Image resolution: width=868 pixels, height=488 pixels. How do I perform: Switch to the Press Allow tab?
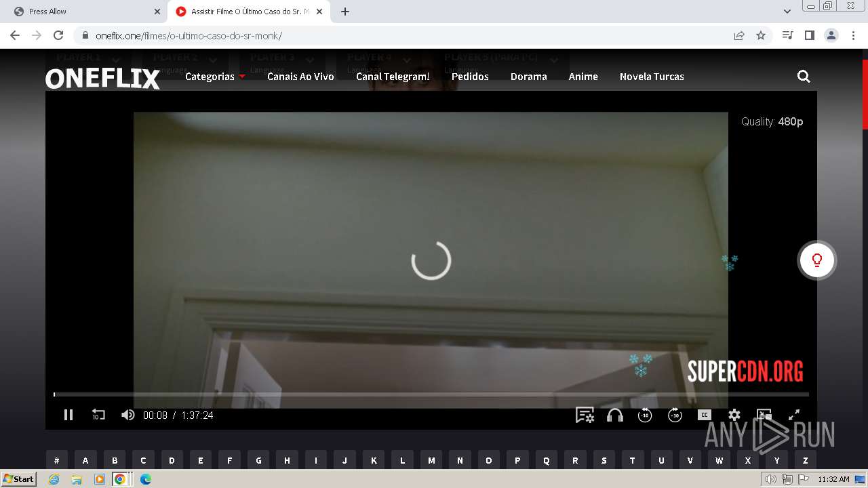[85, 12]
